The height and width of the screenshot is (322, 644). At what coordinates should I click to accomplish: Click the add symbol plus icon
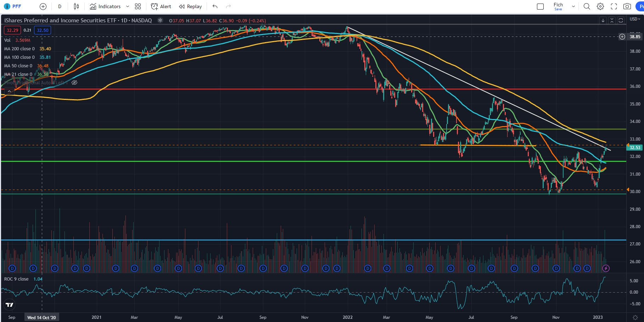click(43, 6)
